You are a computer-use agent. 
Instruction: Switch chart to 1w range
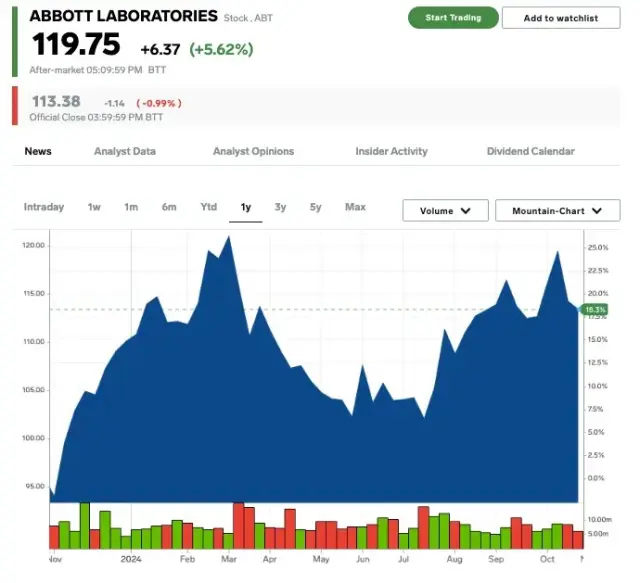click(x=94, y=207)
